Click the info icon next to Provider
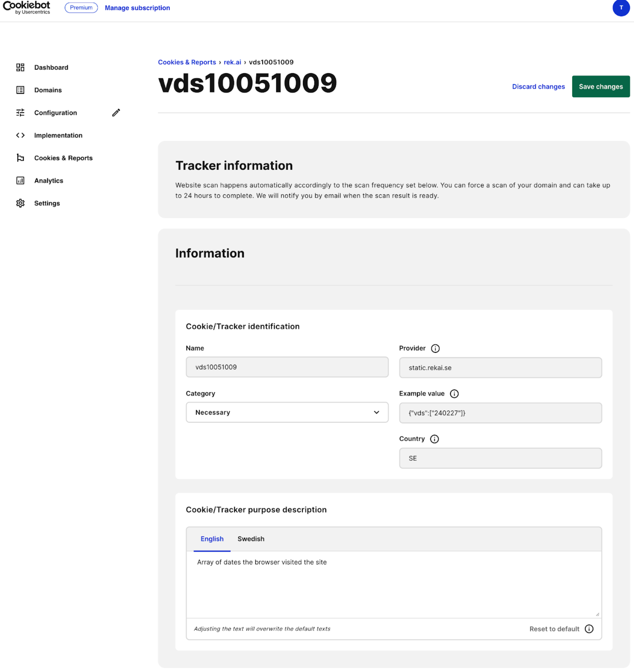This screenshot has width=634, height=672. coord(435,348)
